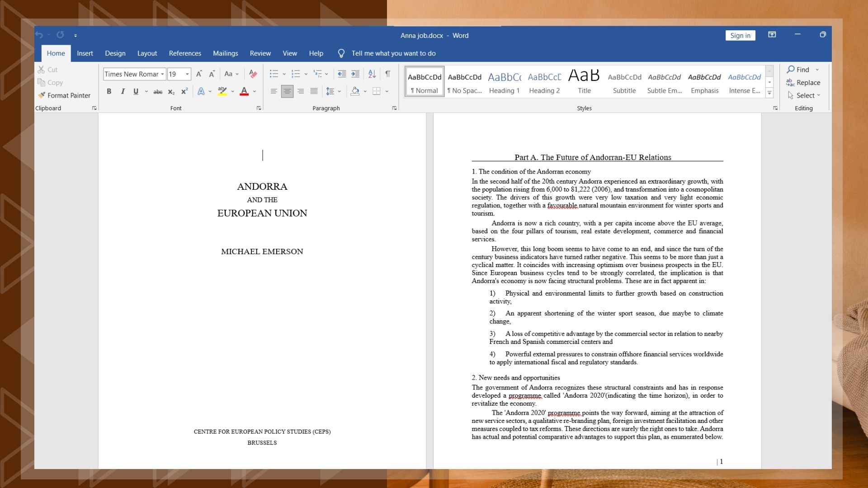Click the Increase Indent icon

[355, 74]
